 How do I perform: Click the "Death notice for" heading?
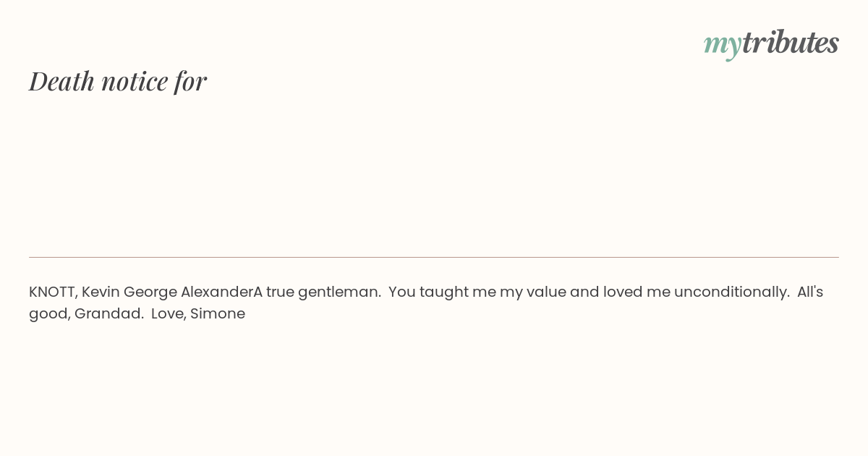118,81
